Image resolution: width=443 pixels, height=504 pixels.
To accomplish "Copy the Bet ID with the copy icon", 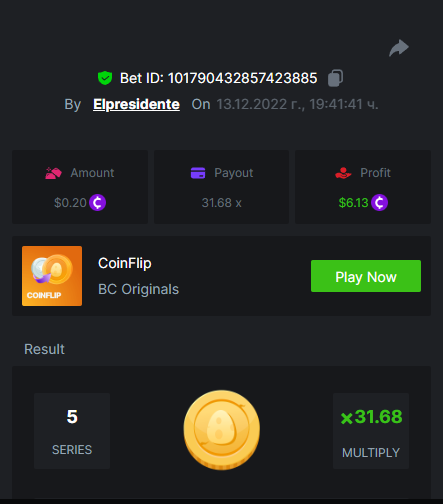I will tap(335, 78).
